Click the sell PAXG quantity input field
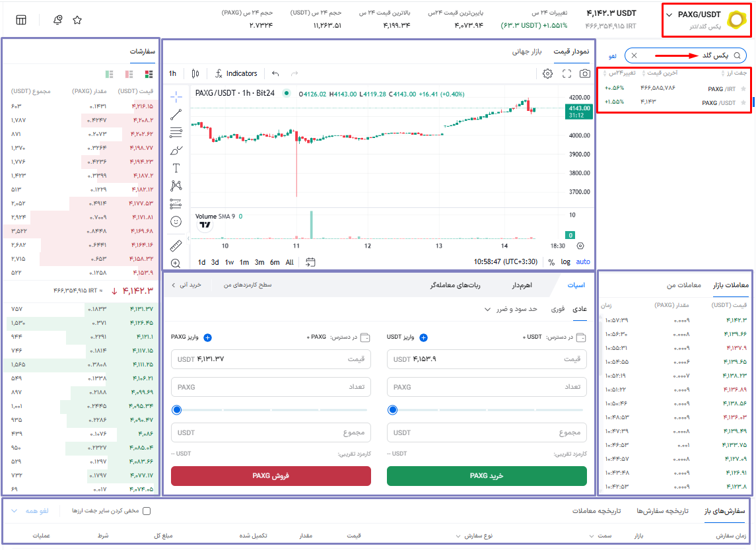The width and height of the screenshot is (756, 550). point(271,387)
